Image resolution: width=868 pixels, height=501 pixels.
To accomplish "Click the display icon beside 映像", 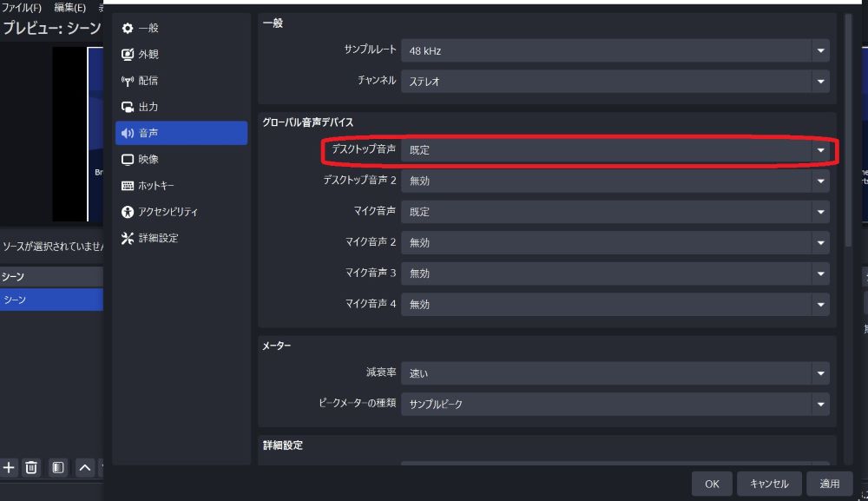I will click(128, 160).
